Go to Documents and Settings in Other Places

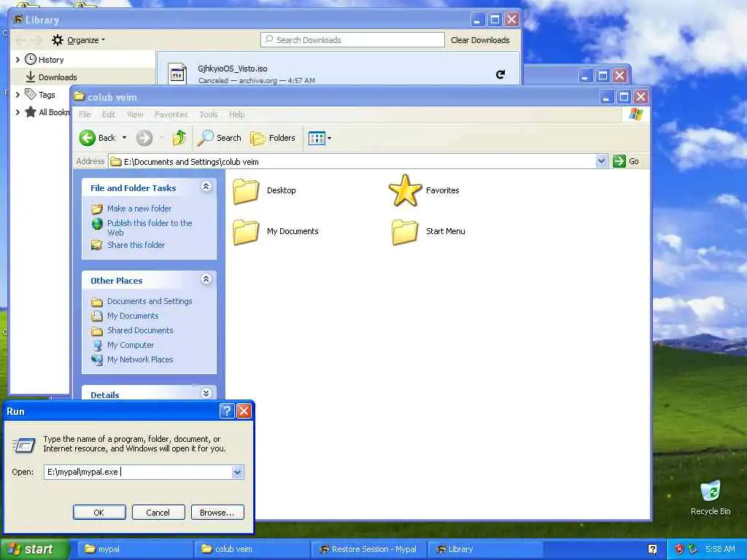(150, 301)
